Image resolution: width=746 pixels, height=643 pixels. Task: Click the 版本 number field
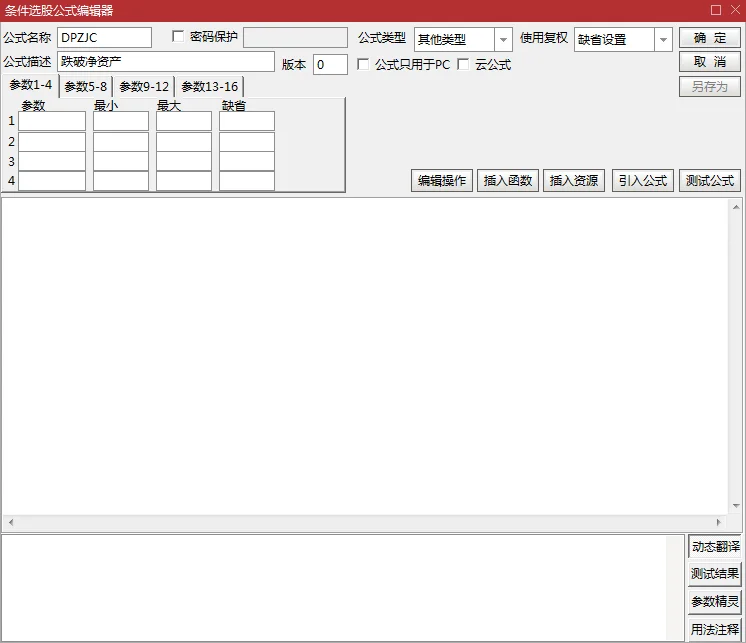pos(330,64)
